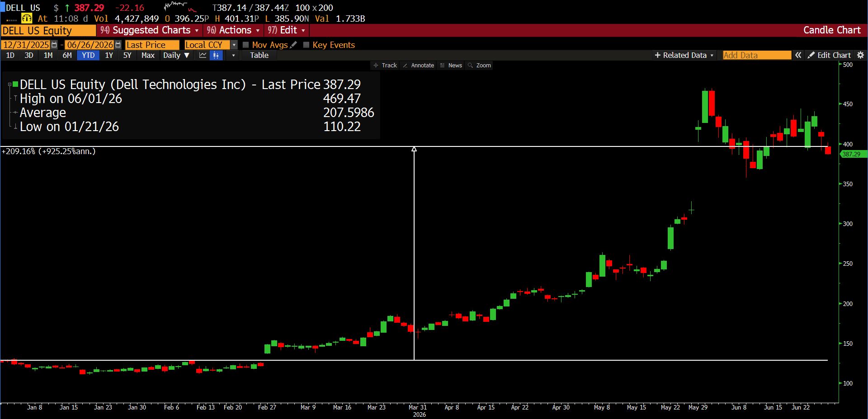The width and height of the screenshot is (868, 419).
Task: Switch to Table view
Action: click(259, 55)
